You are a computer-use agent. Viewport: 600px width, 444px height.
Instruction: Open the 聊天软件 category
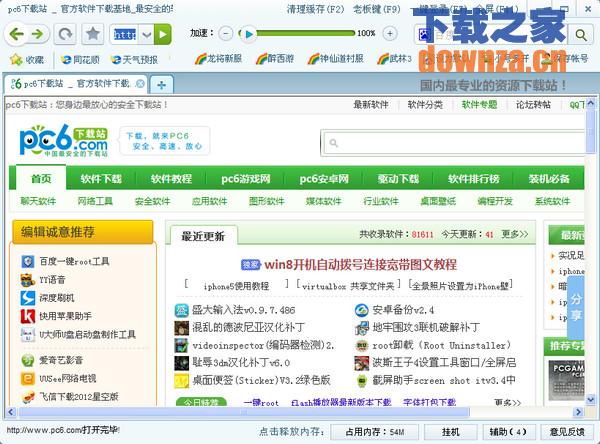pos(38,201)
